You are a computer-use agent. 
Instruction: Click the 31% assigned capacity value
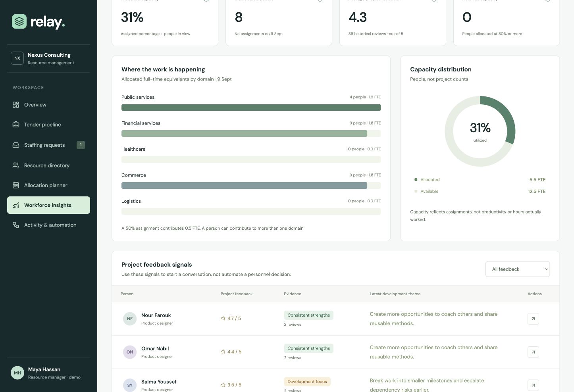pos(132,17)
